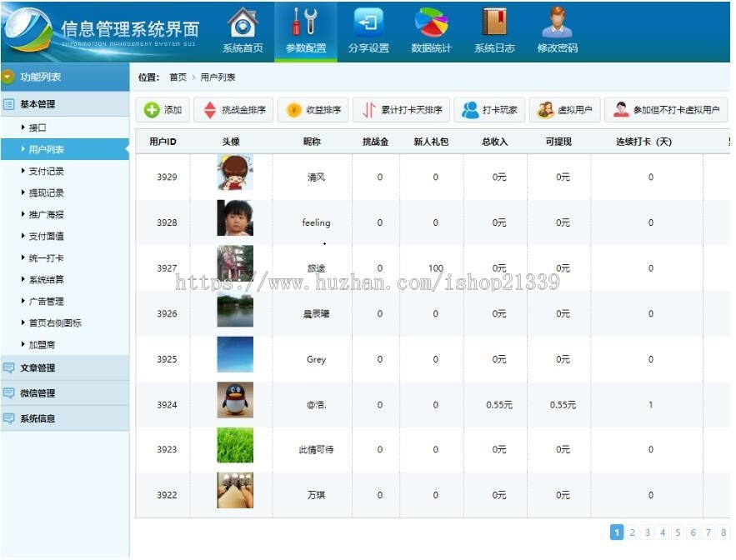The width and height of the screenshot is (736, 560).
Task: Open avatar thumbnail of user 3922
Action: 235,491
